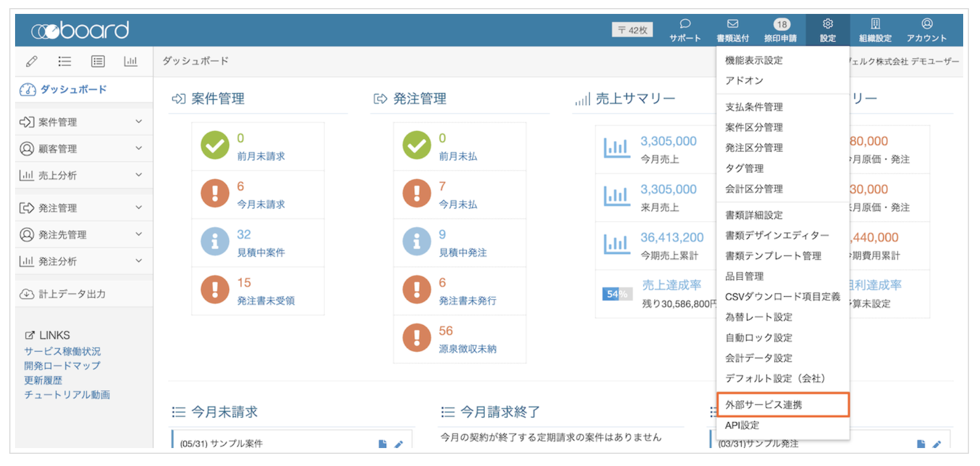The image size is (980, 466).
Task: Select 外部サービス連携 from settings menu
Action: coord(764,405)
